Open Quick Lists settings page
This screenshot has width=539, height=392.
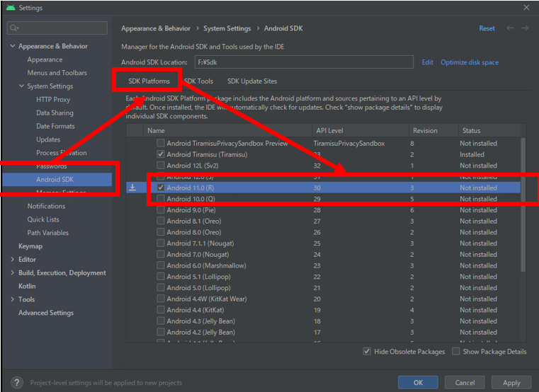(x=43, y=219)
